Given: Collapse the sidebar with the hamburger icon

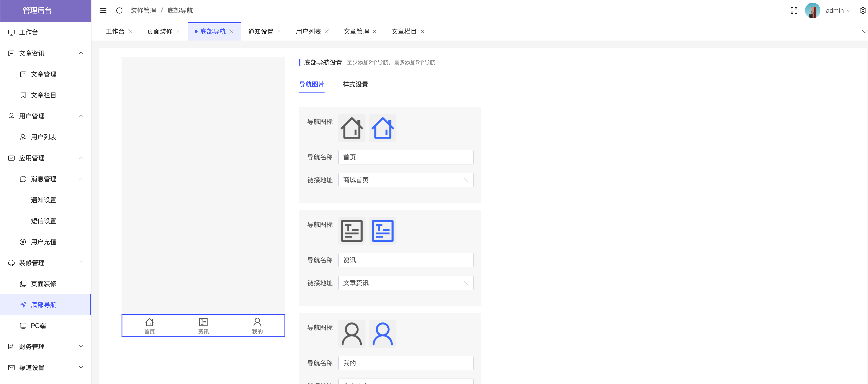Looking at the screenshot, I should tap(104, 10).
